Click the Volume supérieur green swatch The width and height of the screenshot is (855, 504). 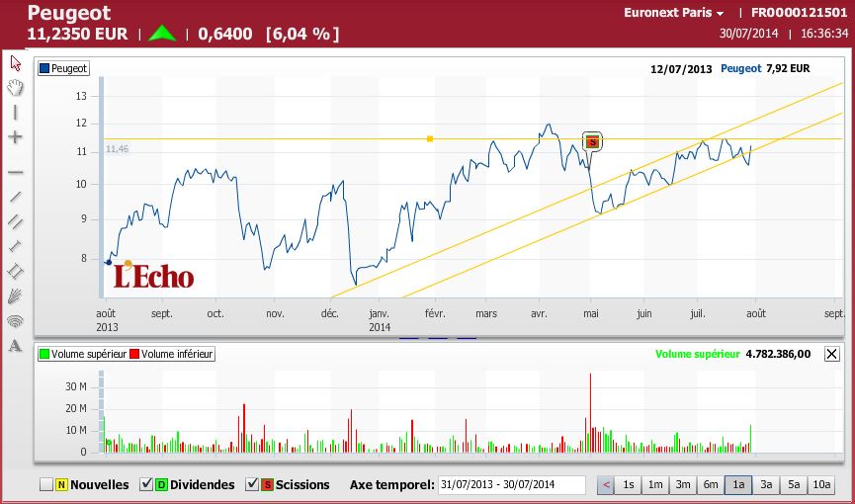click(44, 354)
